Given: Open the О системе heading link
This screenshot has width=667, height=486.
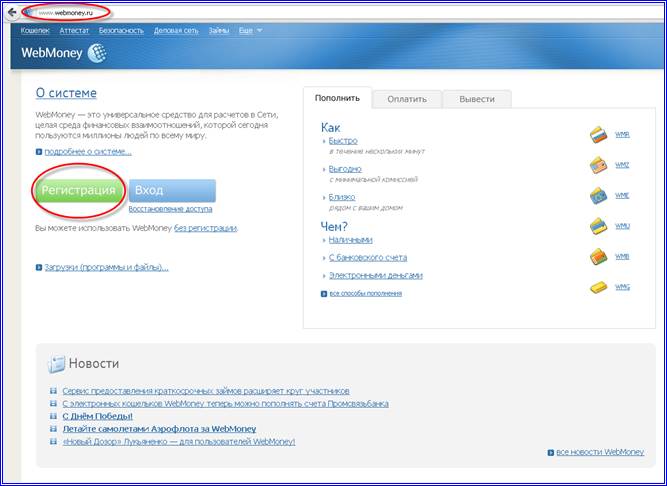Looking at the screenshot, I should click(x=66, y=93).
